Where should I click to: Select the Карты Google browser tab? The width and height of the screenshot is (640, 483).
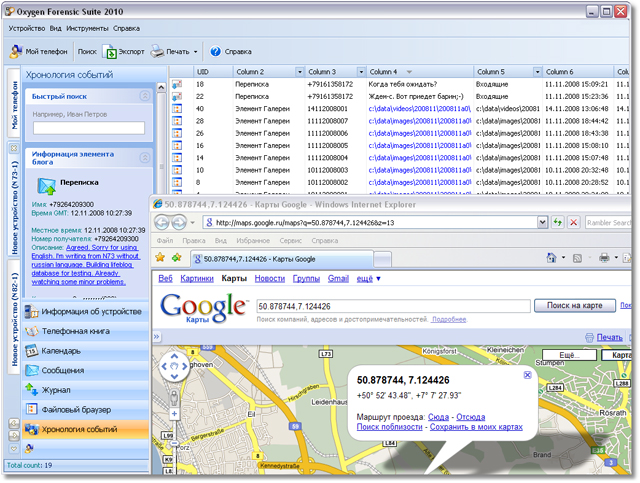[282, 259]
